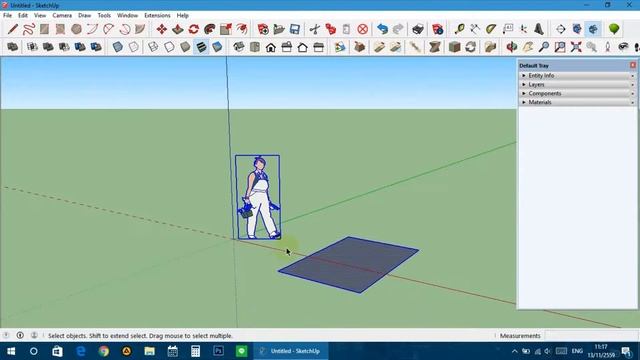This screenshot has width=640, height=360.
Task: Select the Outer Shell solid tool
Action: tap(13, 47)
